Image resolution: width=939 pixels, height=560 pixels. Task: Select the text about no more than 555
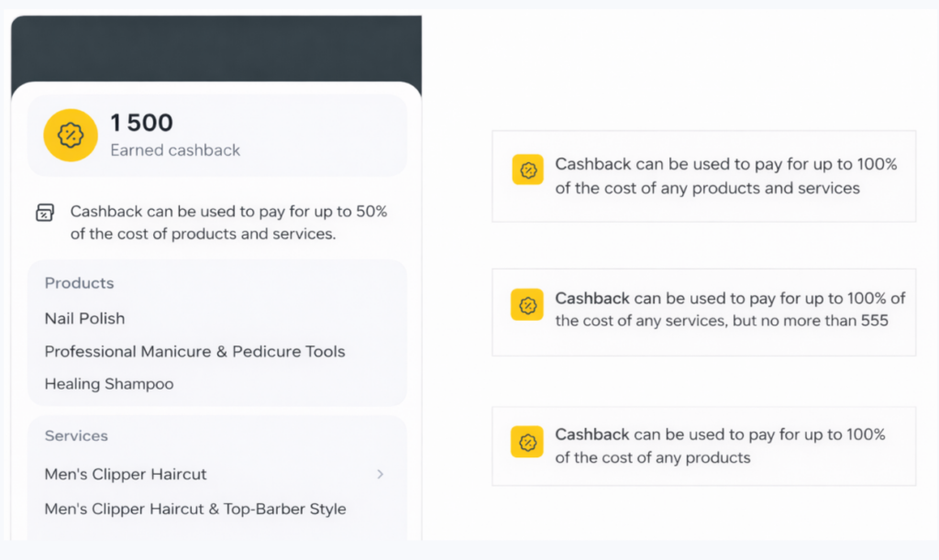coord(729,309)
